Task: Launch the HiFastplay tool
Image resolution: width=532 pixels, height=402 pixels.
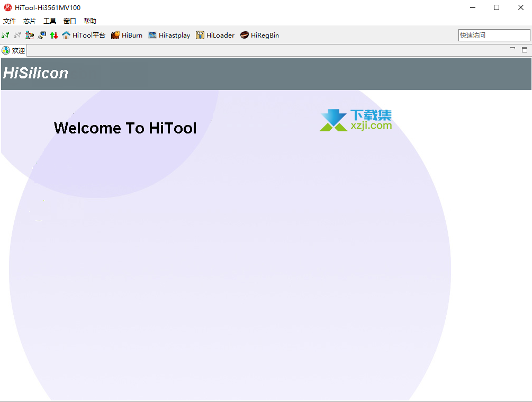Action: click(169, 35)
